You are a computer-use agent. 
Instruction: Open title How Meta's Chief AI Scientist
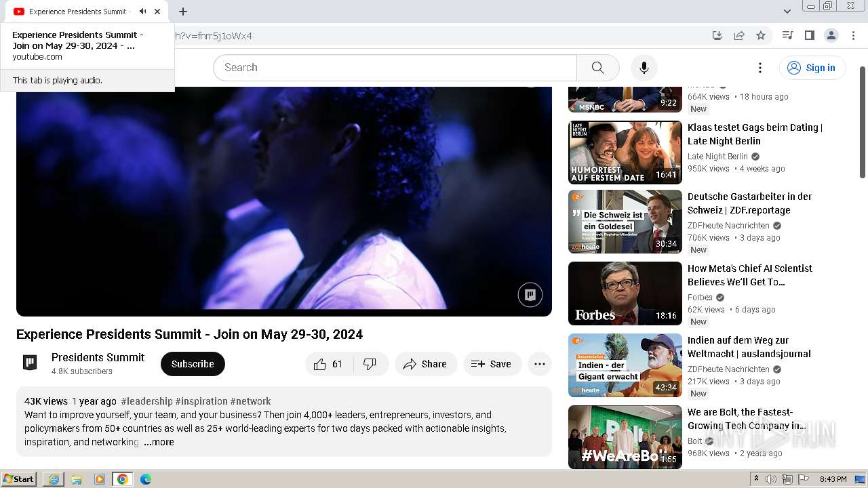(749, 275)
